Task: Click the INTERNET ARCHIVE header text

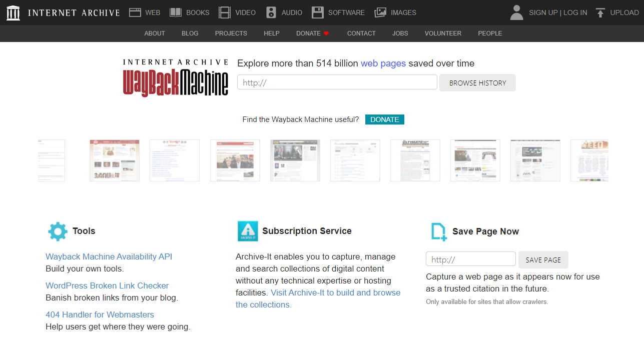Action: [74, 12]
